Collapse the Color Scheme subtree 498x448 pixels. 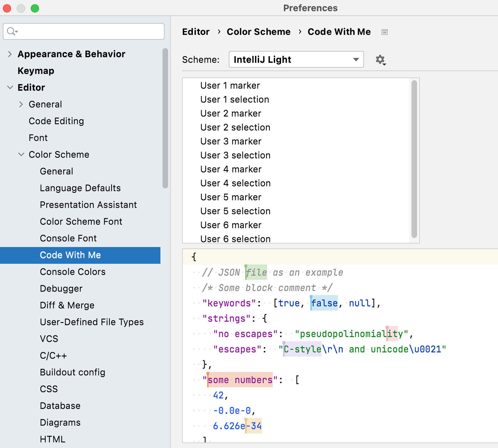(21, 155)
